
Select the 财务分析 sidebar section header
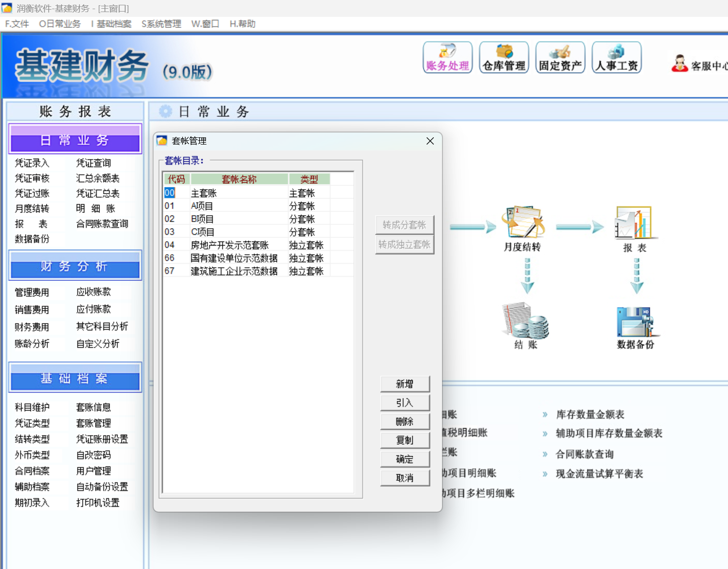point(75,265)
